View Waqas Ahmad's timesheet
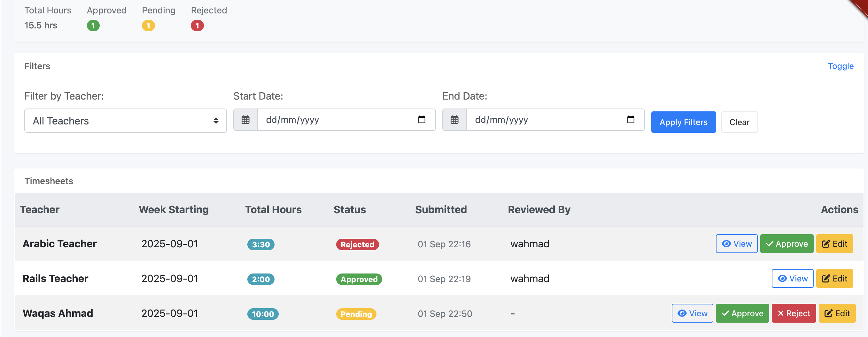The image size is (868, 337). coord(692,313)
